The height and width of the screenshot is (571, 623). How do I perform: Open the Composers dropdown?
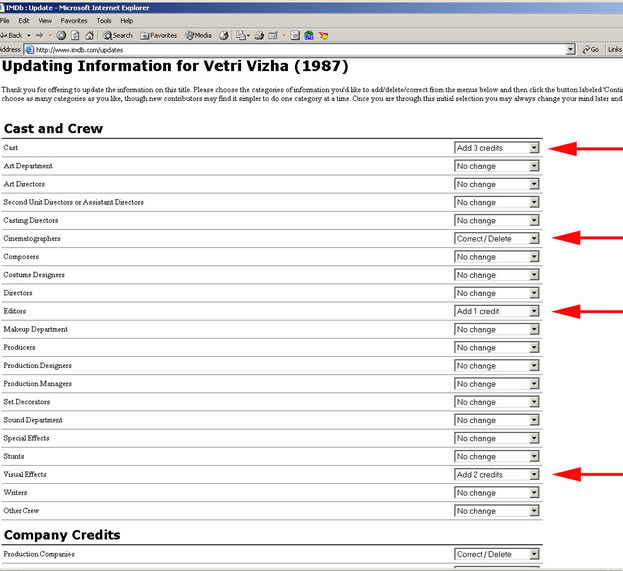[x=497, y=257]
